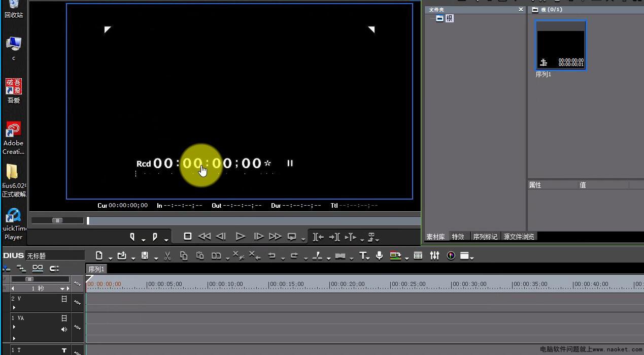Click the Undo icon
Image resolution: width=644 pixels, height=355 pixels.
coord(272,255)
